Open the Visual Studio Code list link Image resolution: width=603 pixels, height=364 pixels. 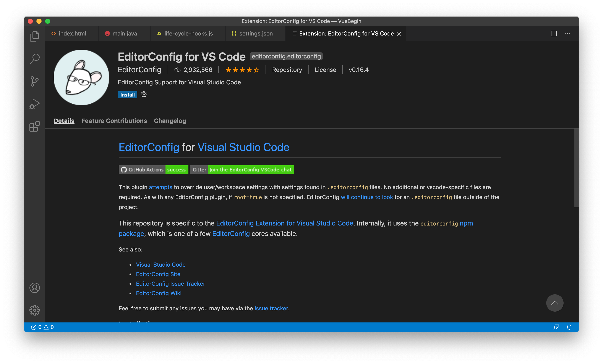point(160,264)
